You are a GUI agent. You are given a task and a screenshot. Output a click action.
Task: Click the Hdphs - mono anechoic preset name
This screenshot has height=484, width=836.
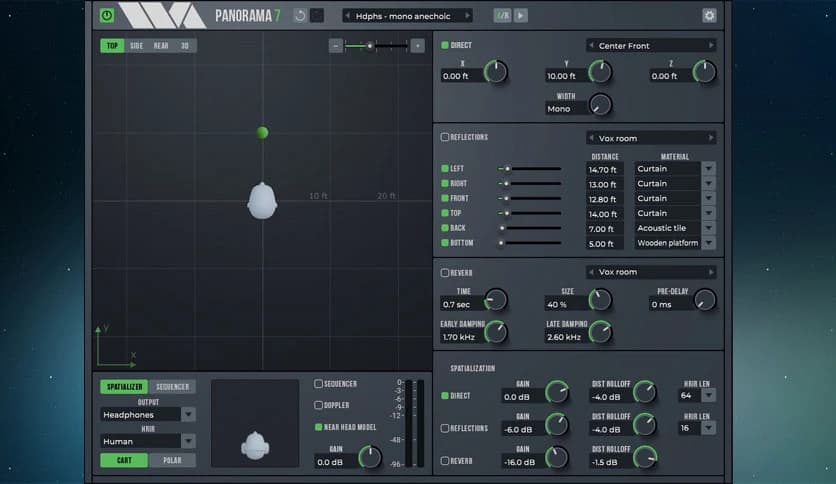tap(403, 16)
